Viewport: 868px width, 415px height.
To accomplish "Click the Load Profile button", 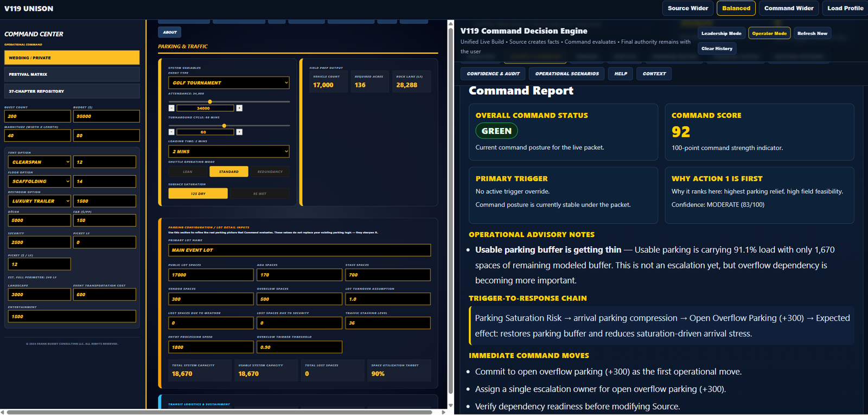I will click(845, 8).
